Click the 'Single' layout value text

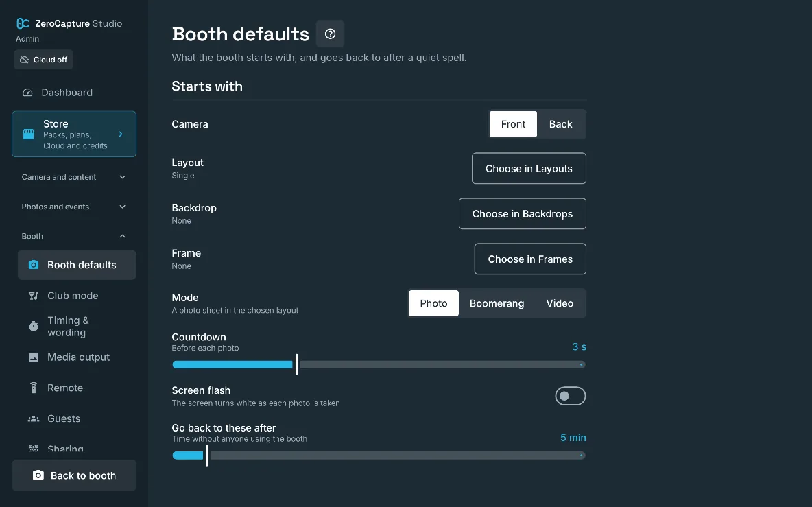(183, 176)
